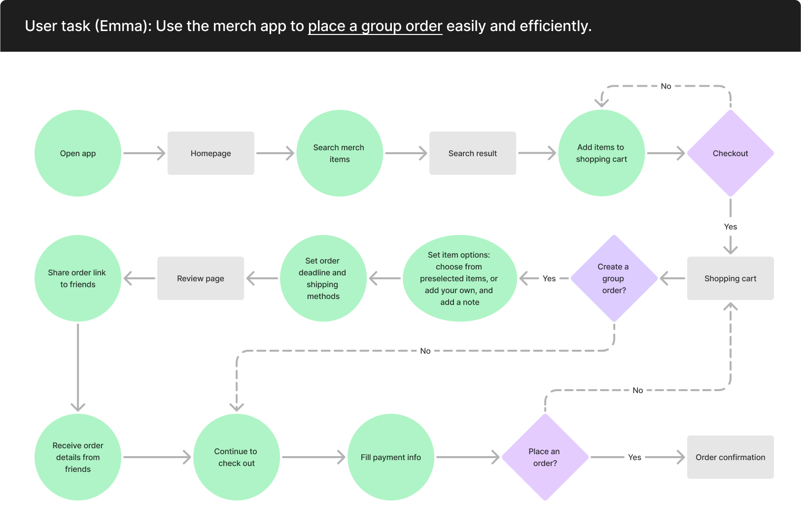801x532 pixels.
Task: Click the Fill payment info circle
Action: (391, 457)
